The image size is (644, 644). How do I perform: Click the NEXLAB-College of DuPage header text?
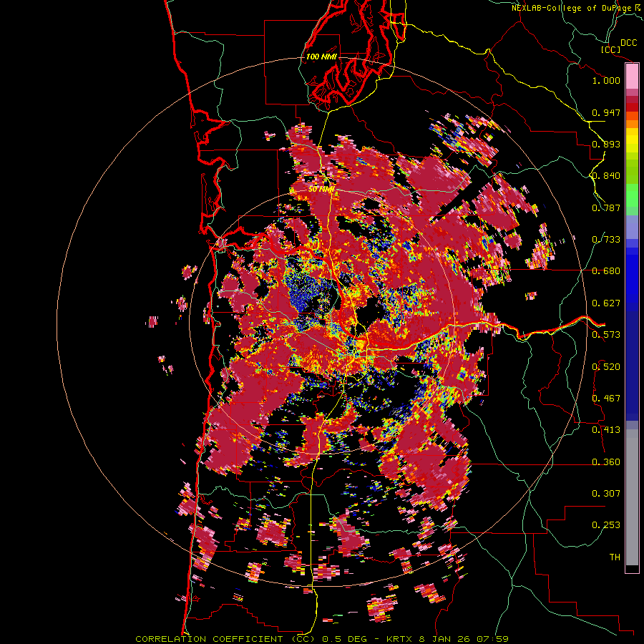click(x=571, y=8)
